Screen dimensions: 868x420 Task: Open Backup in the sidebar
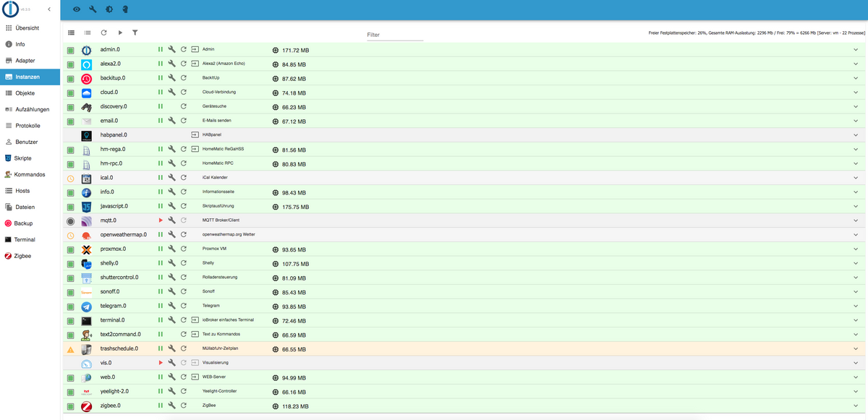point(30,223)
